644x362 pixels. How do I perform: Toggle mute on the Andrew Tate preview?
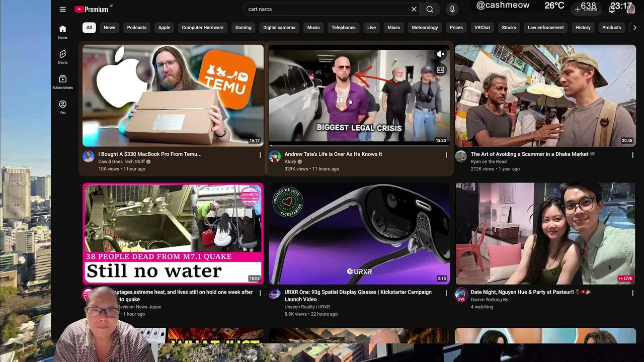coord(440,54)
